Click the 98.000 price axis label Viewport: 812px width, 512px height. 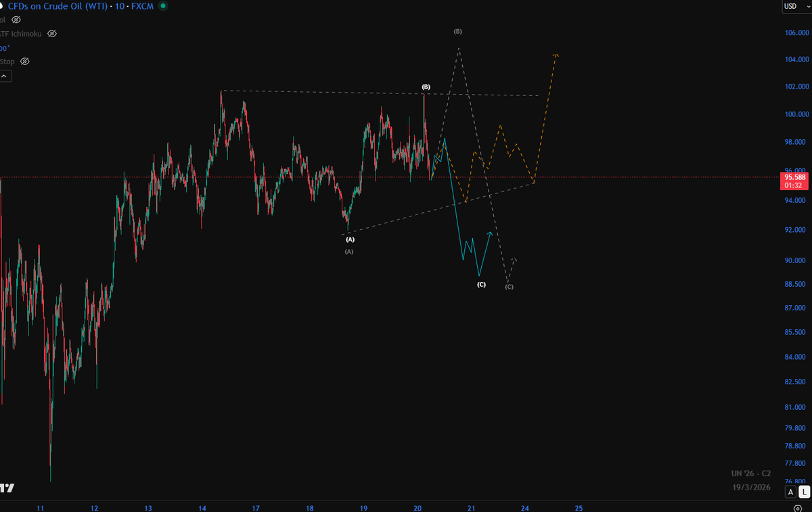(x=796, y=143)
